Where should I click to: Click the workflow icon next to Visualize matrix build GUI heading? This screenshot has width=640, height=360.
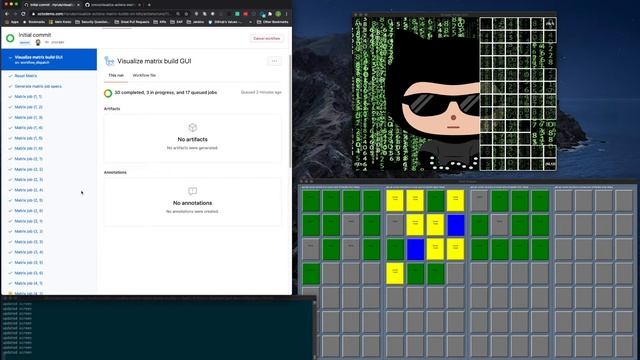[109, 61]
